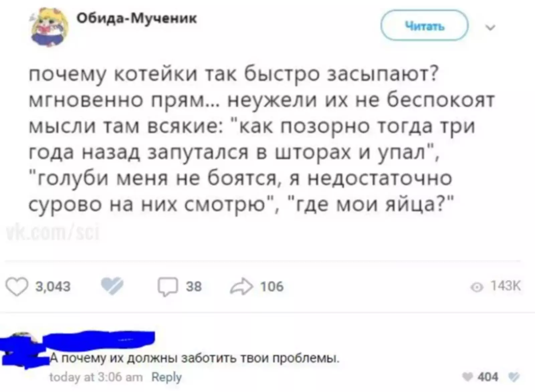Click the small checkmark heart beside 404

click(x=513, y=377)
